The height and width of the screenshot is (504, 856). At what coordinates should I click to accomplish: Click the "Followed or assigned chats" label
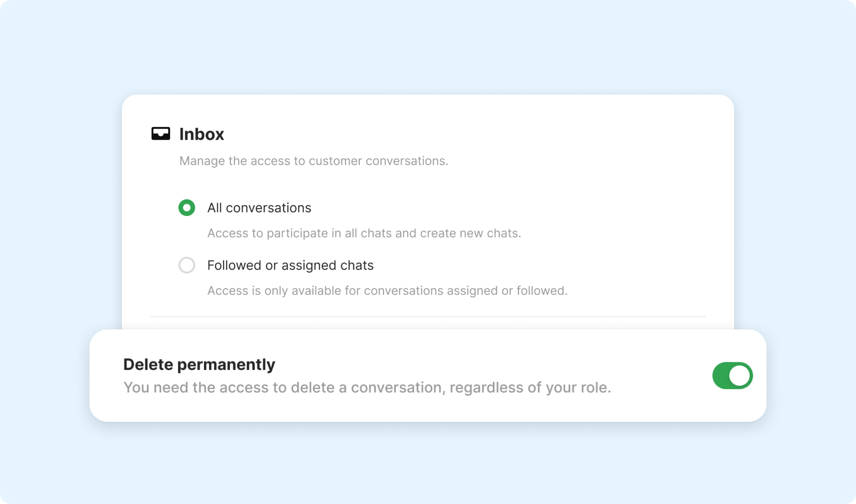click(290, 266)
